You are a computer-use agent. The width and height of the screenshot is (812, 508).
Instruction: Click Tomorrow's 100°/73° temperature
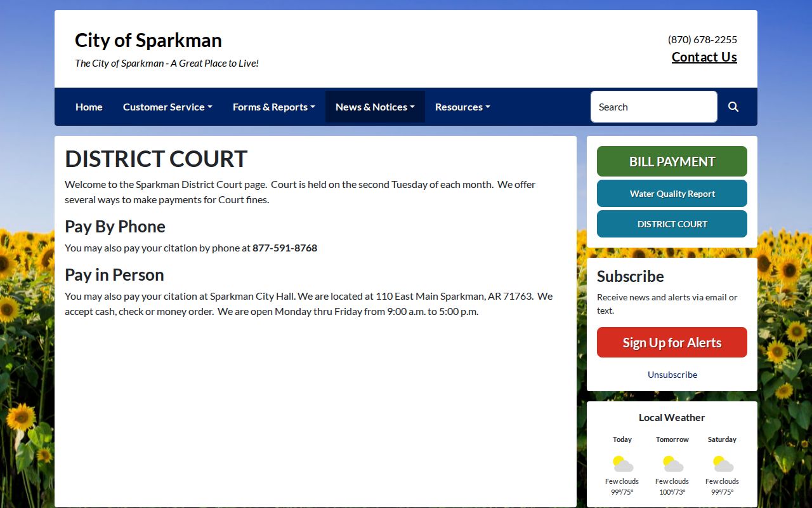click(x=672, y=492)
